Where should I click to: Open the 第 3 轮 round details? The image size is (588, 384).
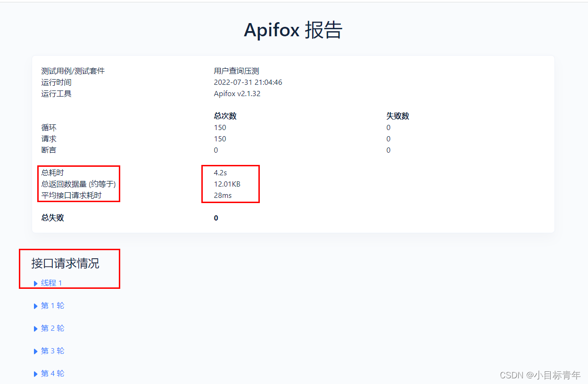pos(49,351)
